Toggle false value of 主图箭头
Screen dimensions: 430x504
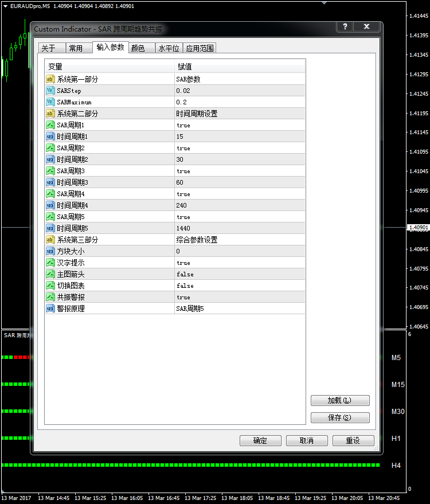pyautogui.click(x=240, y=274)
